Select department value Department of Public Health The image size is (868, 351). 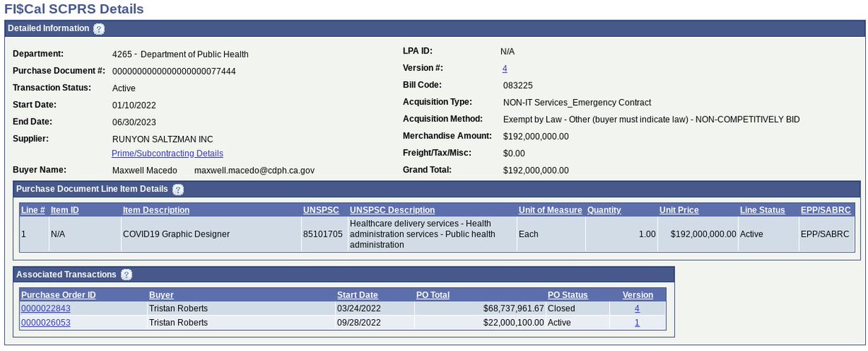(x=195, y=54)
